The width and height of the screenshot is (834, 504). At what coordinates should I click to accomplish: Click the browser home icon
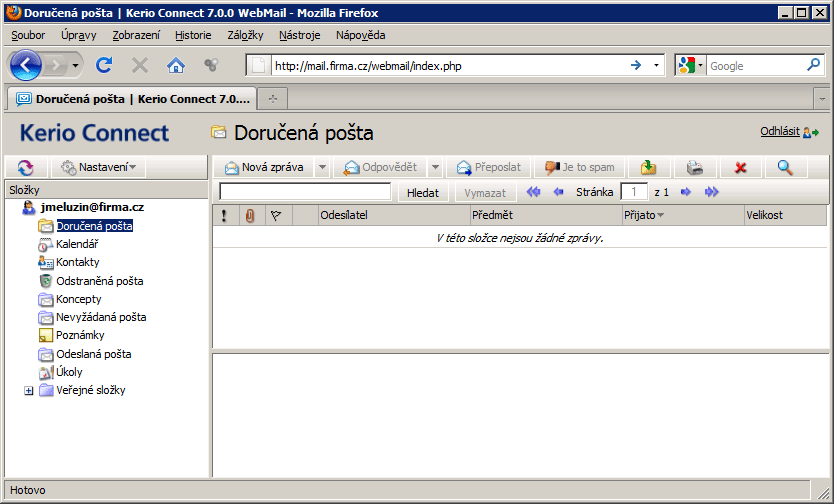tap(176, 65)
